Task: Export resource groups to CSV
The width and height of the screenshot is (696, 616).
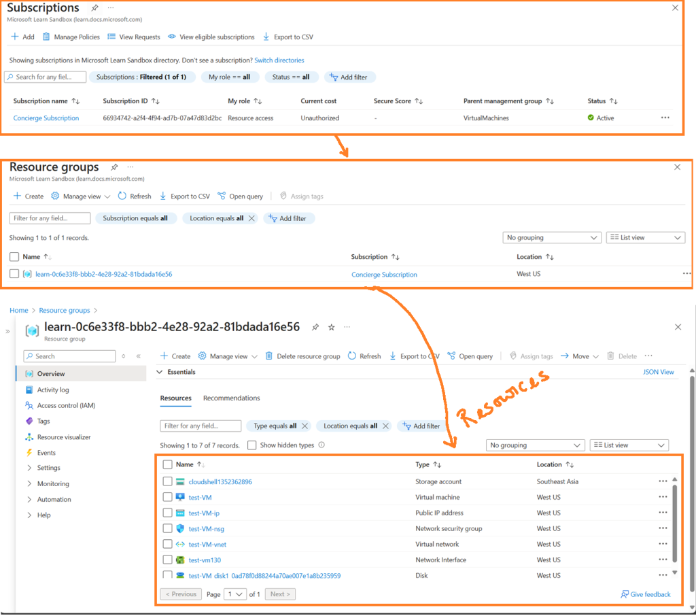Action: click(184, 196)
